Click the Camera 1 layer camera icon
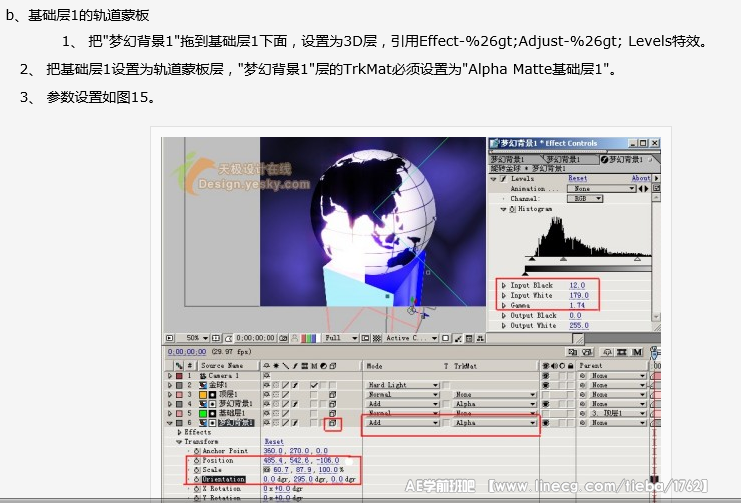 point(203,375)
